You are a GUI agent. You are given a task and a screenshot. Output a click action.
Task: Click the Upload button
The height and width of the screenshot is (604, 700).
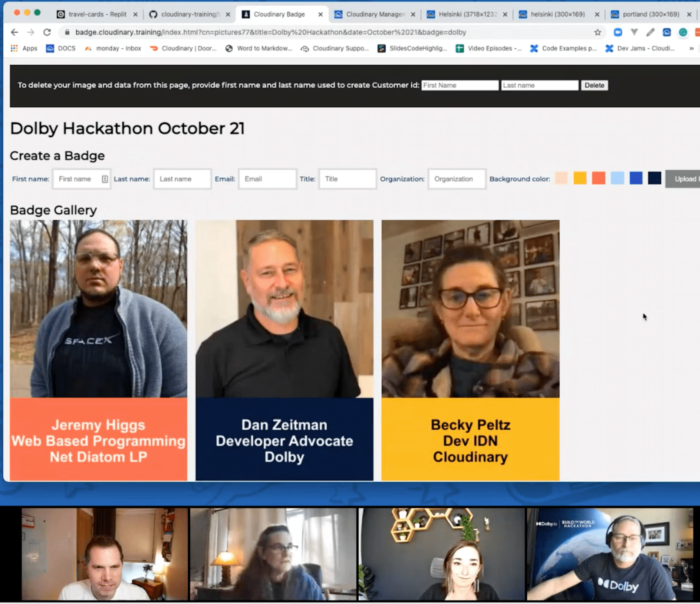pos(683,179)
